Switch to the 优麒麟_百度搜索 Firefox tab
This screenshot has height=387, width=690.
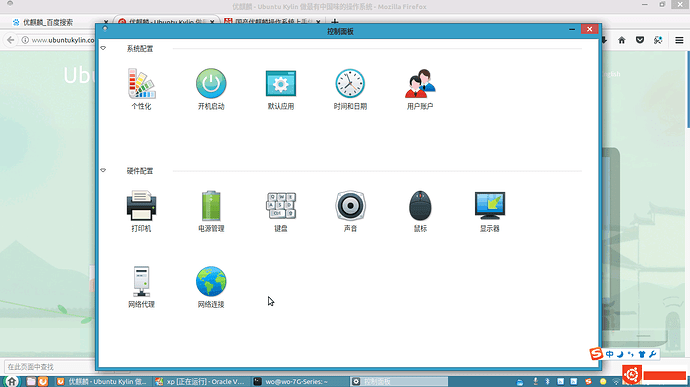pyautogui.click(x=48, y=22)
